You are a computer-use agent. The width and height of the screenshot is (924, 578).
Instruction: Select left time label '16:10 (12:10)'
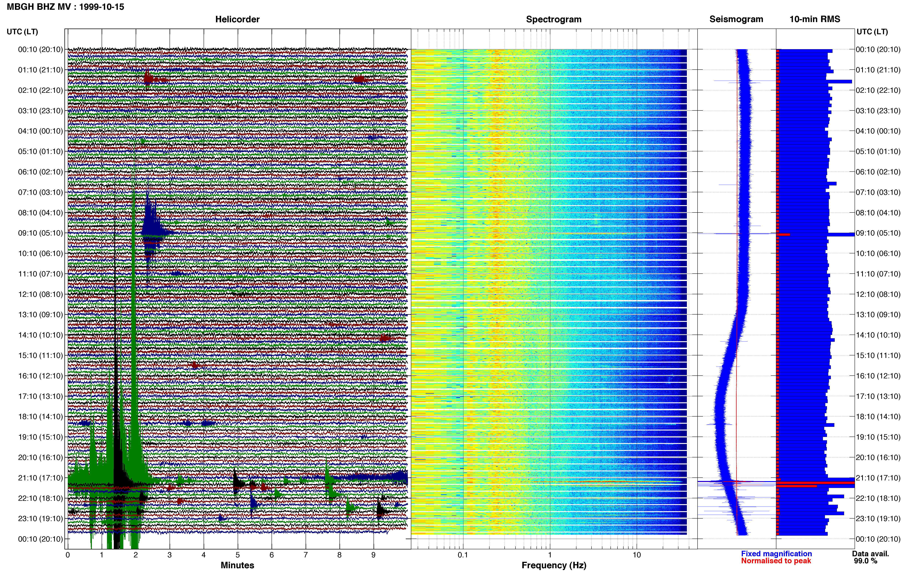(x=41, y=376)
